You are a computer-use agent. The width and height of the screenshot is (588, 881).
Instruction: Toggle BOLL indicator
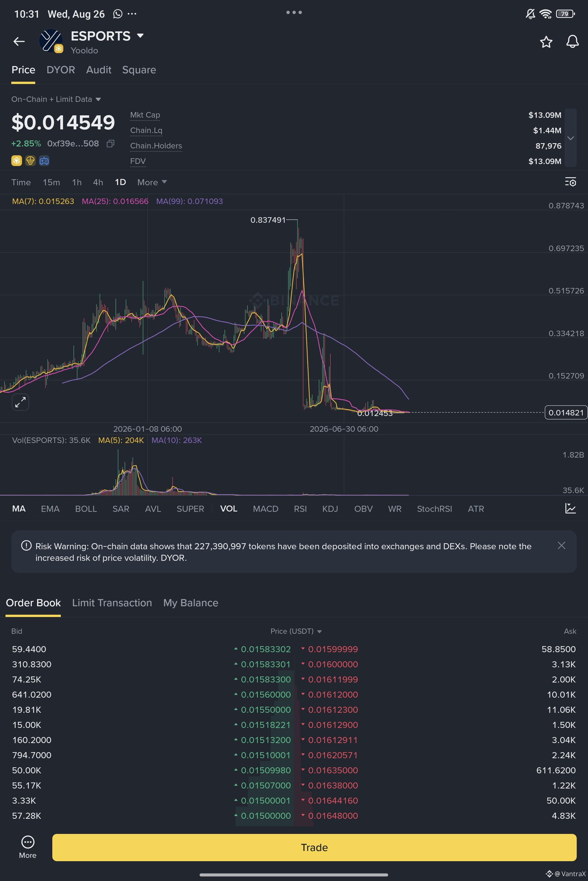[86, 509]
